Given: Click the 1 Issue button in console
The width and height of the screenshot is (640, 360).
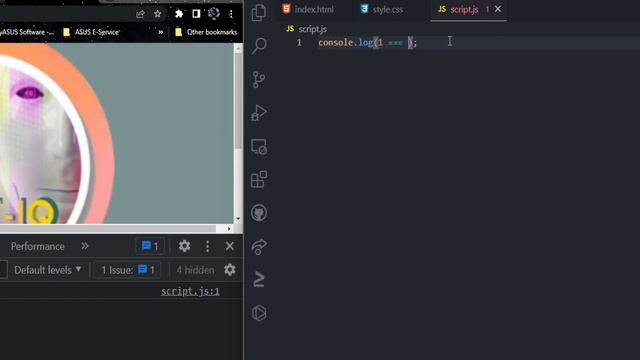Looking at the screenshot, I should 127,270.
